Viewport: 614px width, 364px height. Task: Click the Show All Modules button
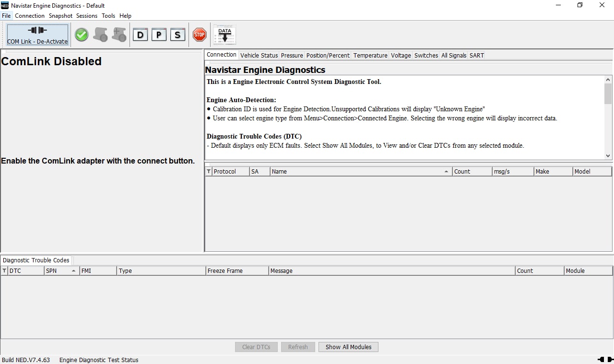tap(348, 347)
